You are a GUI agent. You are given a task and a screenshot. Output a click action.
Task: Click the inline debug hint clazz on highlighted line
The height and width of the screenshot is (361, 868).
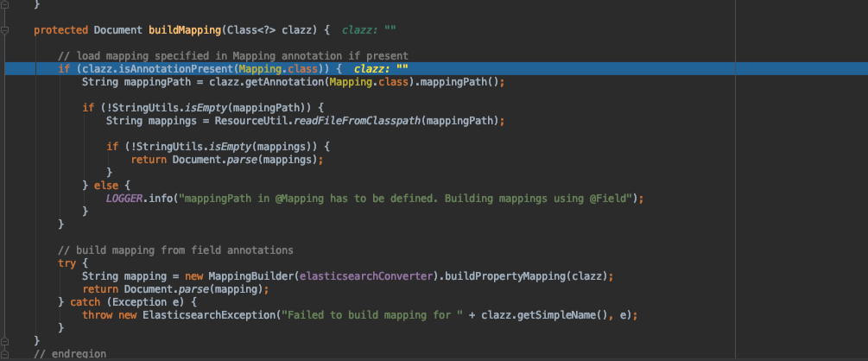(382, 68)
